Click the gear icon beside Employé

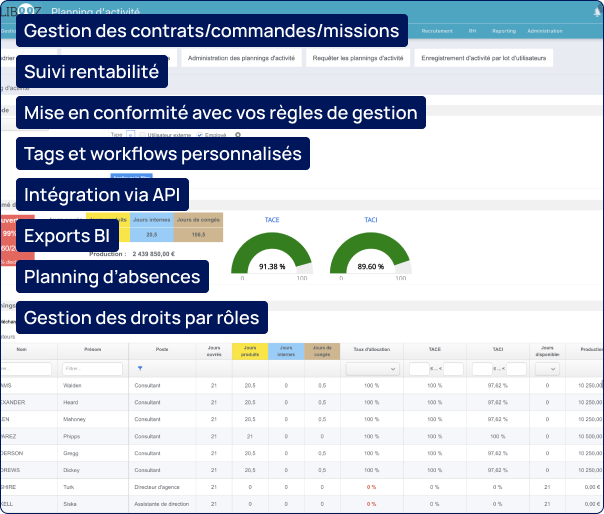point(238,134)
